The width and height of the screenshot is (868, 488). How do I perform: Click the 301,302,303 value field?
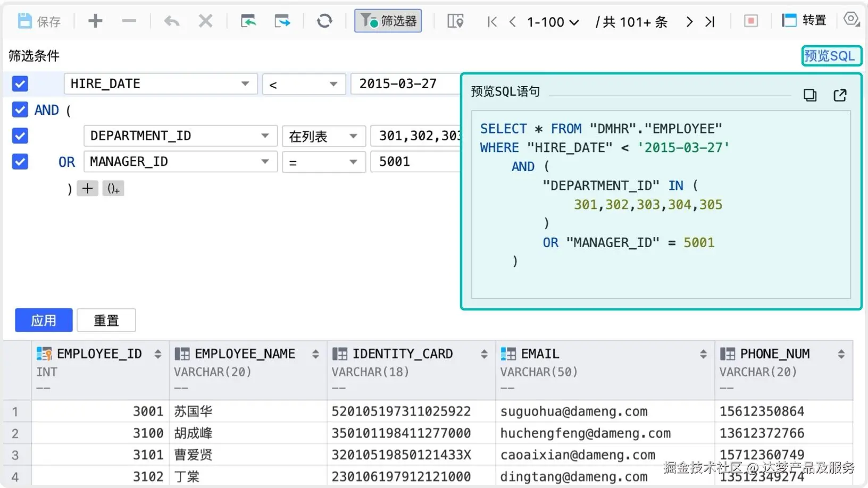pos(415,136)
